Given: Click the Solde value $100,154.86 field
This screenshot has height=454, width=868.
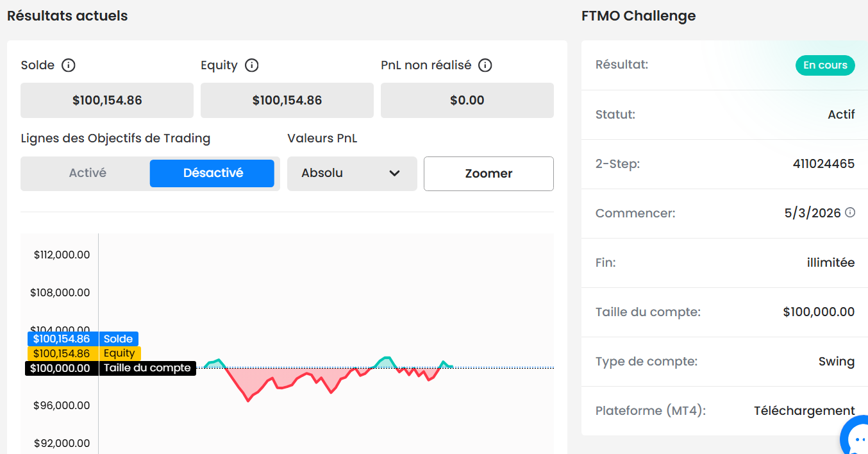Looking at the screenshot, I should click(107, 100).
